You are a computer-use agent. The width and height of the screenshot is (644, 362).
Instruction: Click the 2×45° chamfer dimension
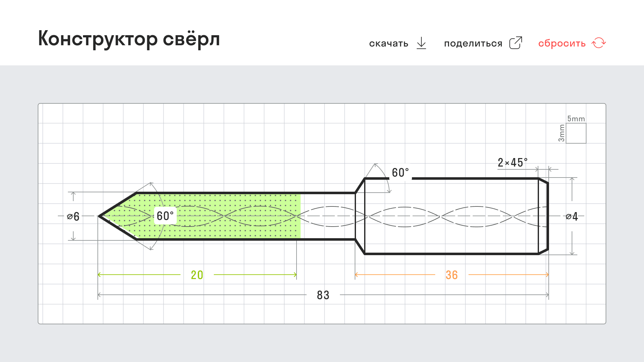(513, 162)
